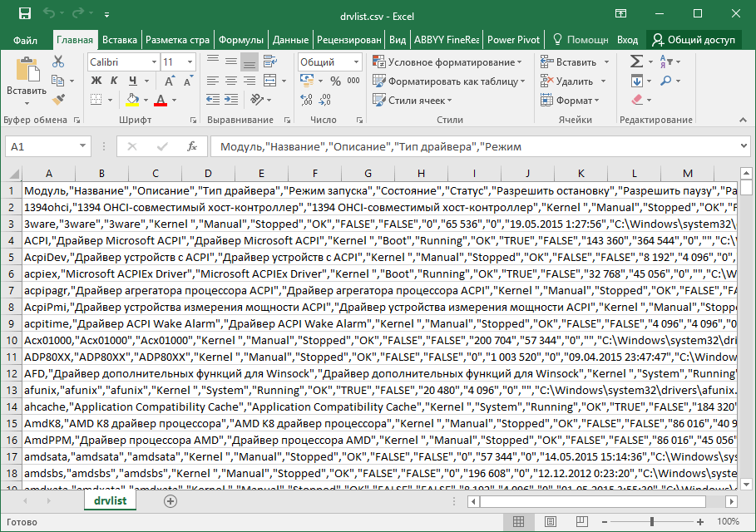The height and width of the screenshot is (532, 756).
Task: Click the Save floppy disk icon
Action: (25, 14)
